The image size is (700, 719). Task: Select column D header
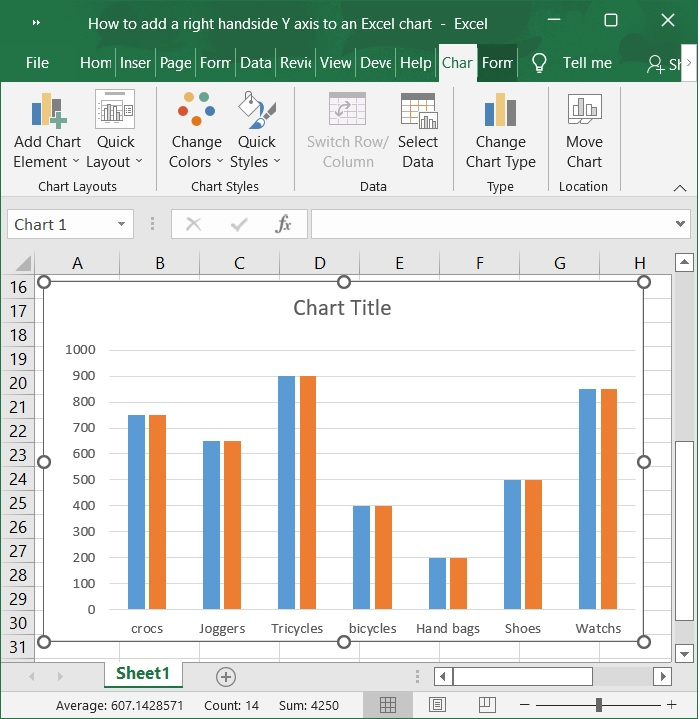pyautogui.click(x=320, y=263)
